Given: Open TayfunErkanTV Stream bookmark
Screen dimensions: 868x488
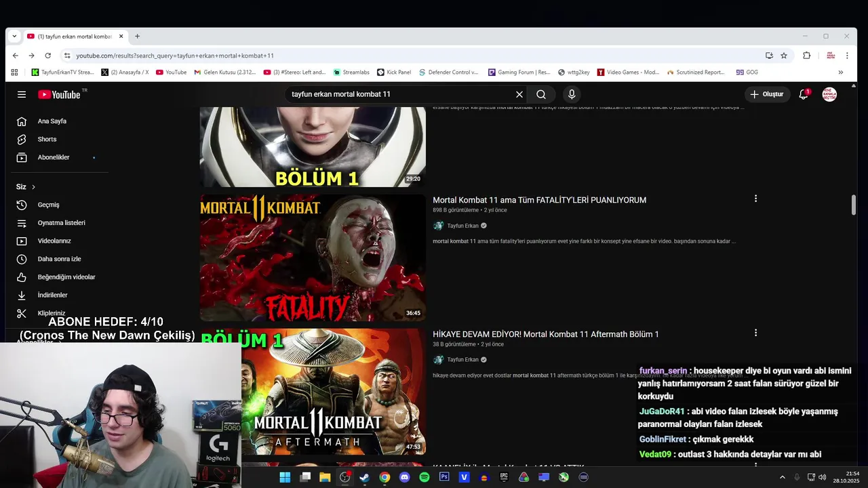Looking at the screenshot, I should point(63,72).
